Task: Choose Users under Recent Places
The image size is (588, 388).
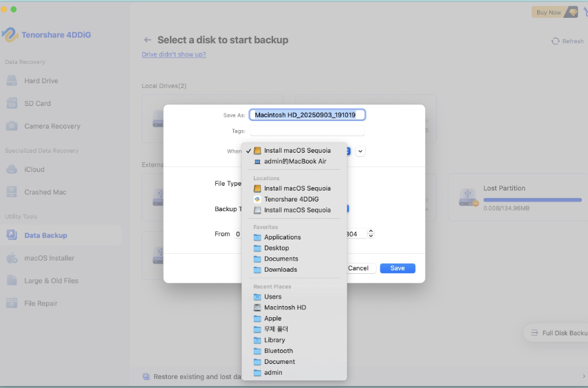Action: (294, 297)
